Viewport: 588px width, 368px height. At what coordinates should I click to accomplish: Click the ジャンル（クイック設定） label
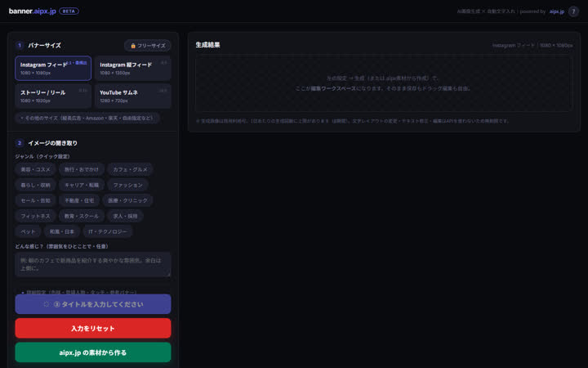(x=42, y=156)
